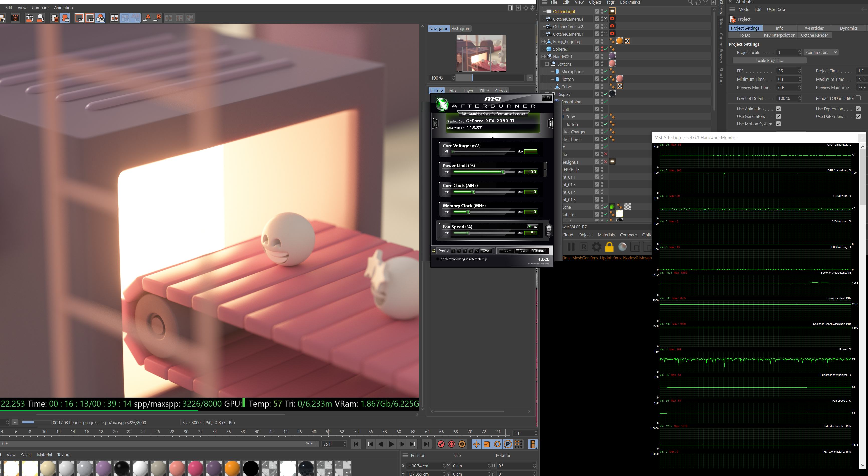Toggle the multi-pass channel display icon

pyautogui.click(x=100, y=18)
